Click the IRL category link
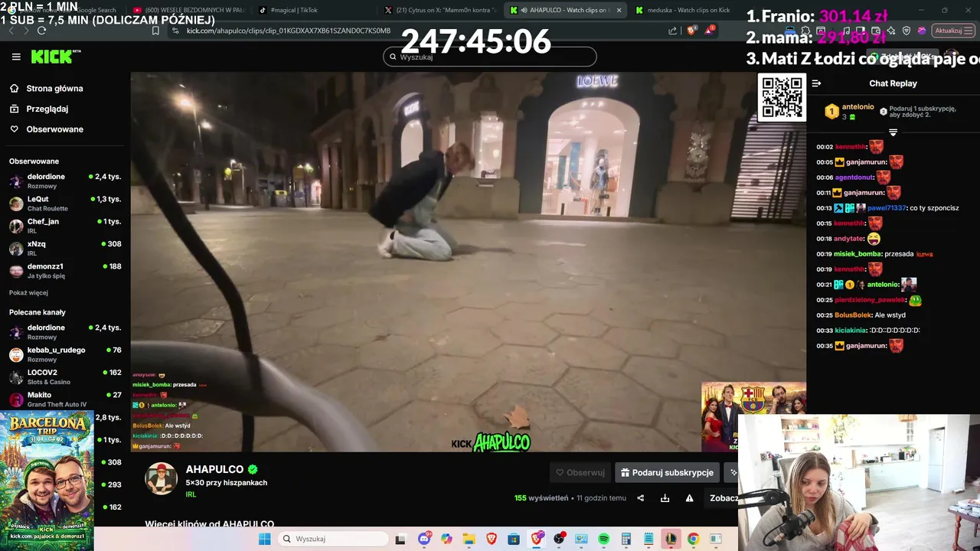This screenshot has width=980, height=551. (x=191, y=494)
